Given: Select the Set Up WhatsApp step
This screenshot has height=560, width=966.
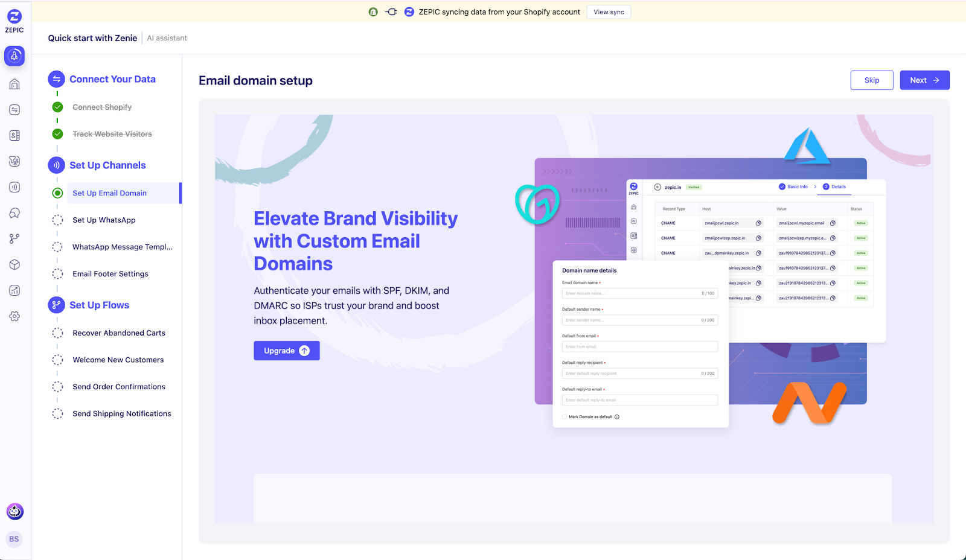Looking at the screenshot, I should pyautogui.click(x=104, y=220).
